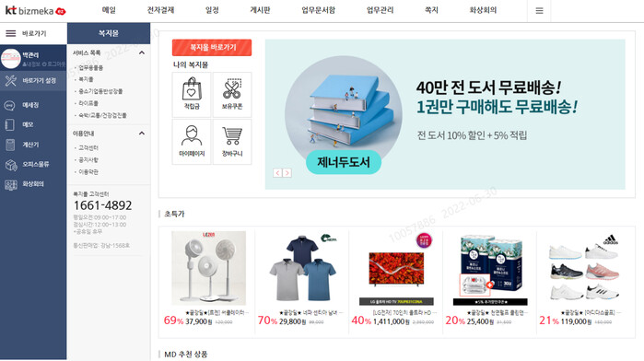644x361 pixels.
Task: Show next banner with right arrow
Action: (x=287, y=173)
